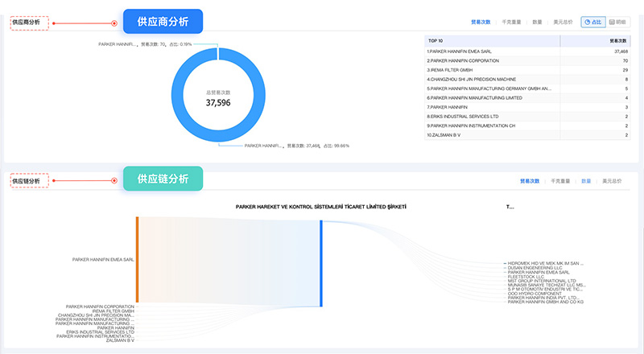Viewport: 644px width, 354px height.
Task: Click IREMA FILTER GMBH Sankey source label
Action: pyautogui.click(x=114, y=311)
